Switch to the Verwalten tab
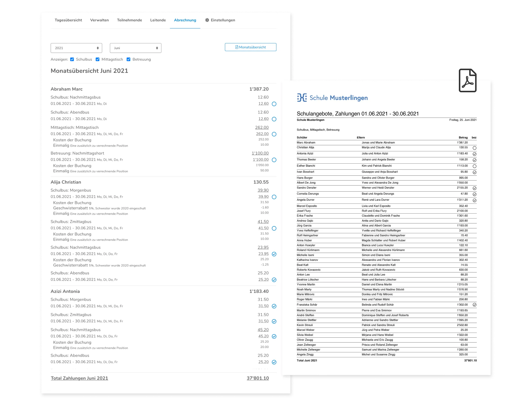This screenshot has height=406, width=532. coord(100,20)
